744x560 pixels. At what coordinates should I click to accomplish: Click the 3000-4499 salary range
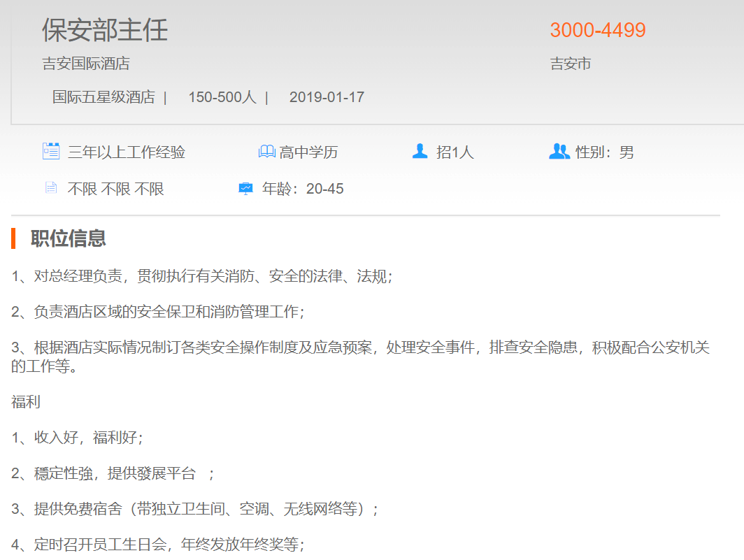point(597,30)
